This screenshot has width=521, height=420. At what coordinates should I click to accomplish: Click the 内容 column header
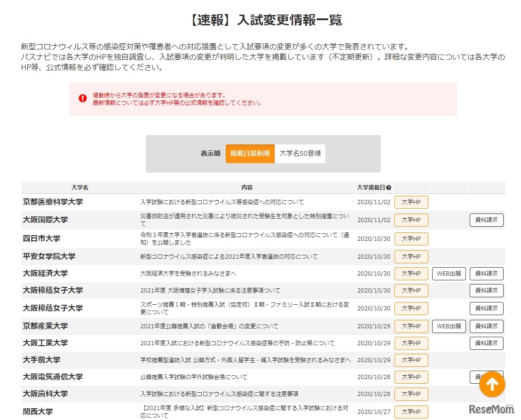[x=248, y=187]
